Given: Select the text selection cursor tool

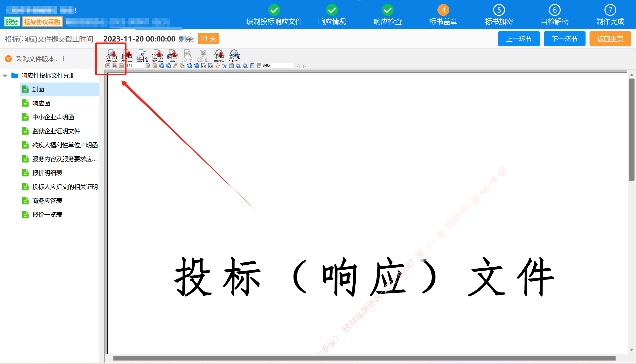Looking at the screenshot, I should tap(224, 66).
